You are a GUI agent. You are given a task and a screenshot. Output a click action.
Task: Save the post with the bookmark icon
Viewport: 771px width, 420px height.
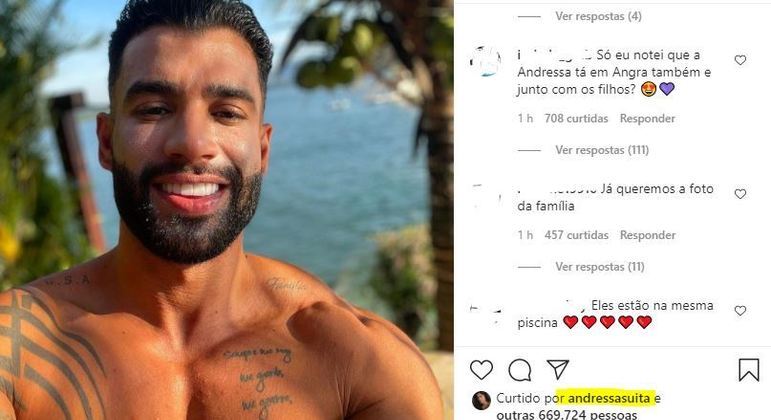click(x=749, y=369)
